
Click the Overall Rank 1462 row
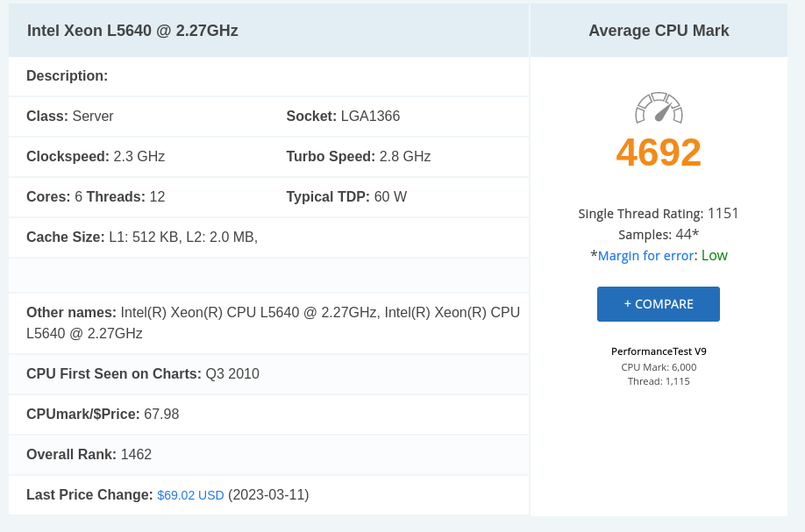[x=268, y=455]
